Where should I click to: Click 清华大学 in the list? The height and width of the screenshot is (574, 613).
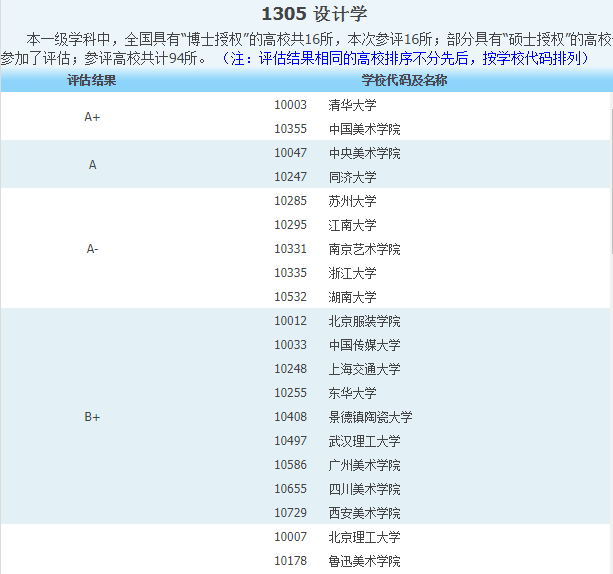pos(352,105)
